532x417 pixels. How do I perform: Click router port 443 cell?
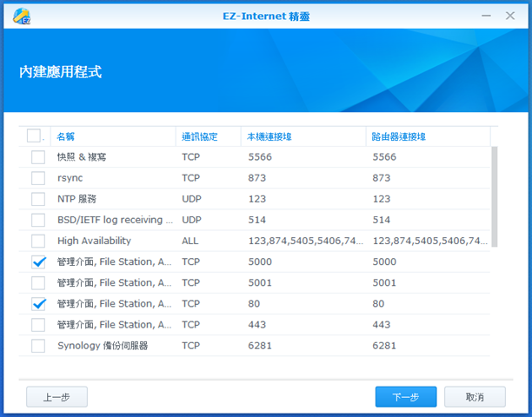(x=382, y=325)
